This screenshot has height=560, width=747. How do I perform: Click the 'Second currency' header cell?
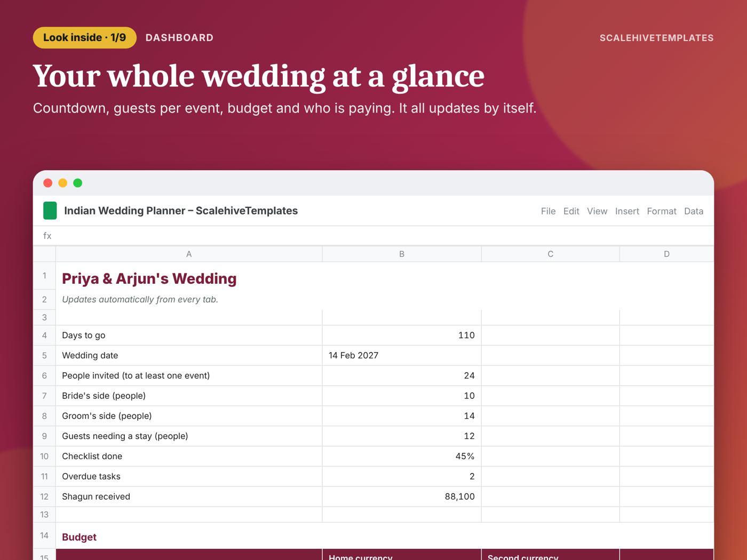(550, 555)
